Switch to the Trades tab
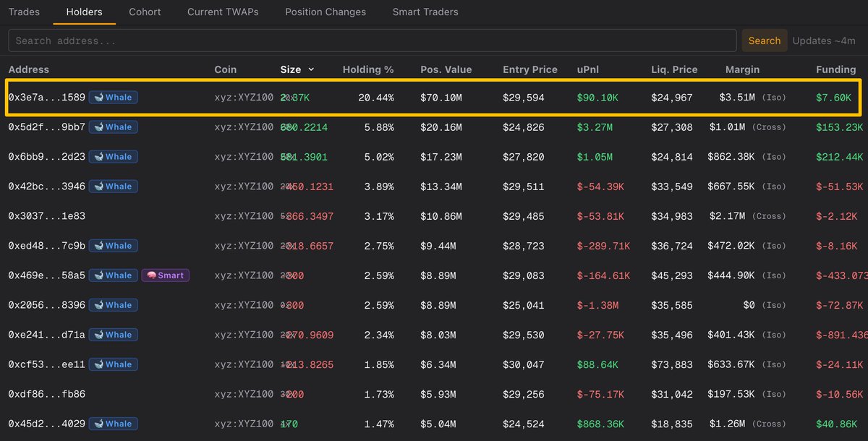The image size is (868, 441). (24, 12)
